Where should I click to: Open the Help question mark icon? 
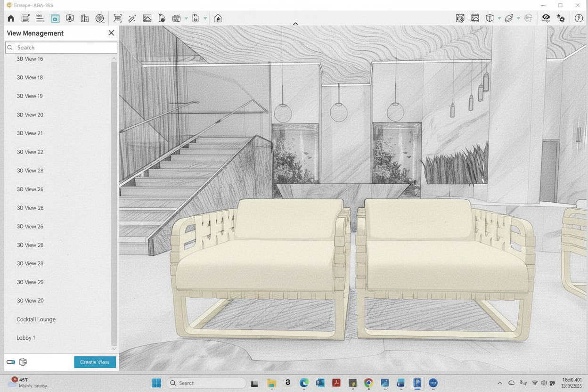point(579,18)
